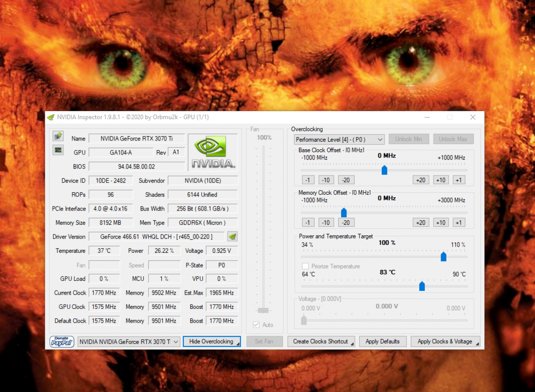Click -1 under Base Clock Offset
This screenshot has height=392, width=535.
click(x=308, y=180)
